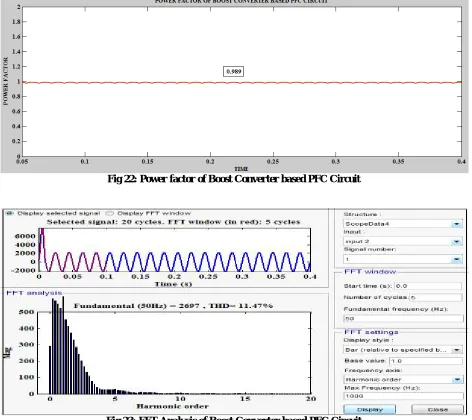Open the Input dropdown showing input 2

(x=403, y=241)
